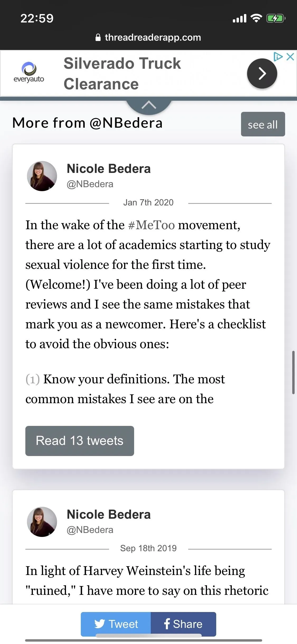Open the AdChoices info icon

point(278,57)
